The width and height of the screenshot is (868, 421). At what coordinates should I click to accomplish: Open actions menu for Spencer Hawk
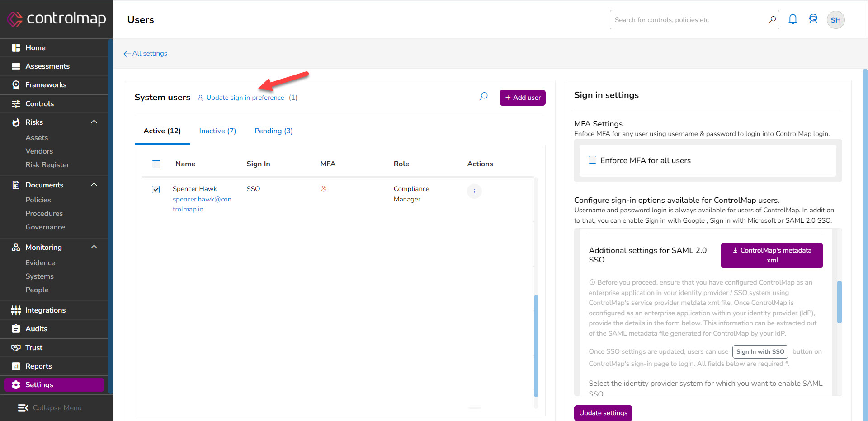pyautogui.click(x=474, y=192)
